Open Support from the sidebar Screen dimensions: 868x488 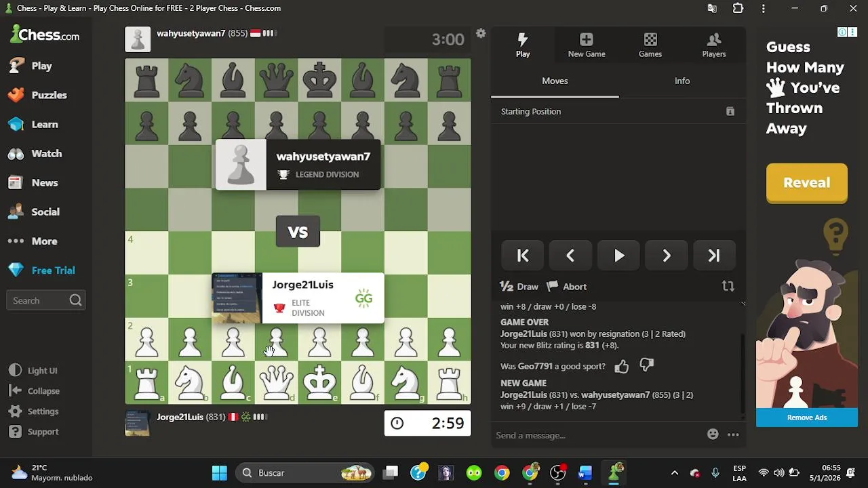(35, 431)
